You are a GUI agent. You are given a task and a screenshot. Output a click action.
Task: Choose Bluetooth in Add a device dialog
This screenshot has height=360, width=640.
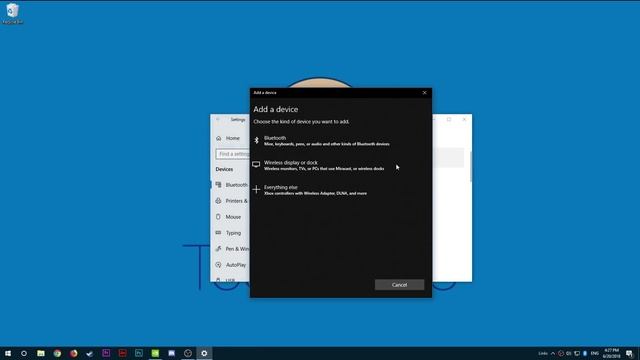(341, 141)
